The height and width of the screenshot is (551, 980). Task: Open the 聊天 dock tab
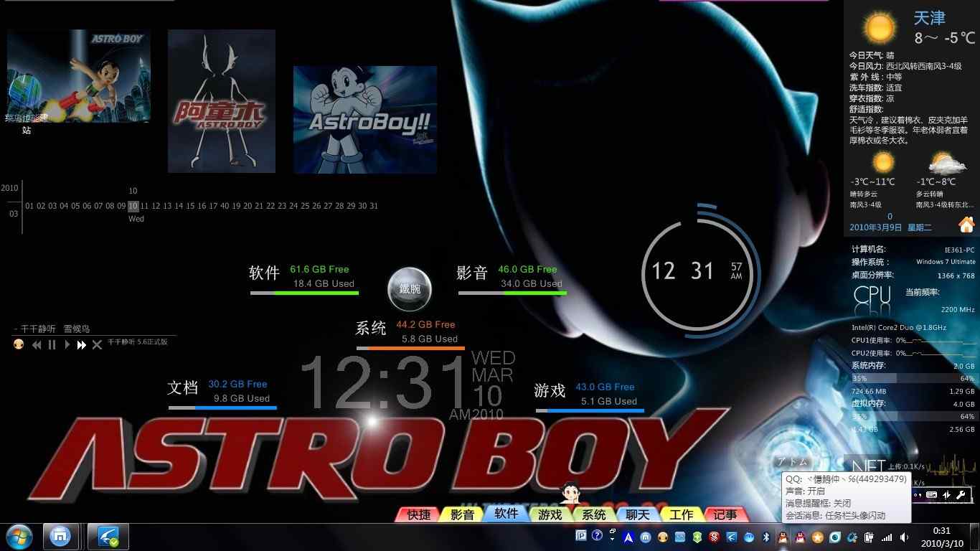coord(638,514)
